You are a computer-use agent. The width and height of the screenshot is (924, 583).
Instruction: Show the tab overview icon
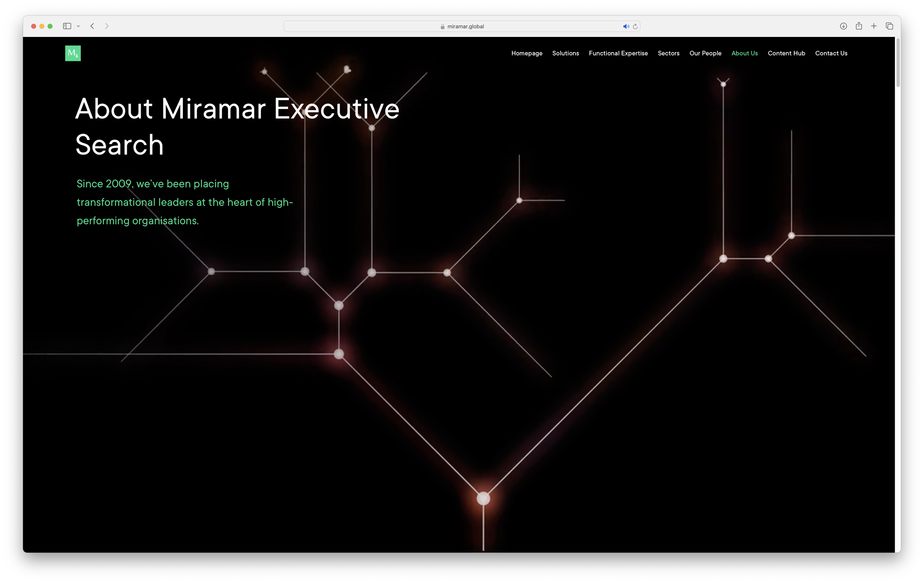[890, 26]
